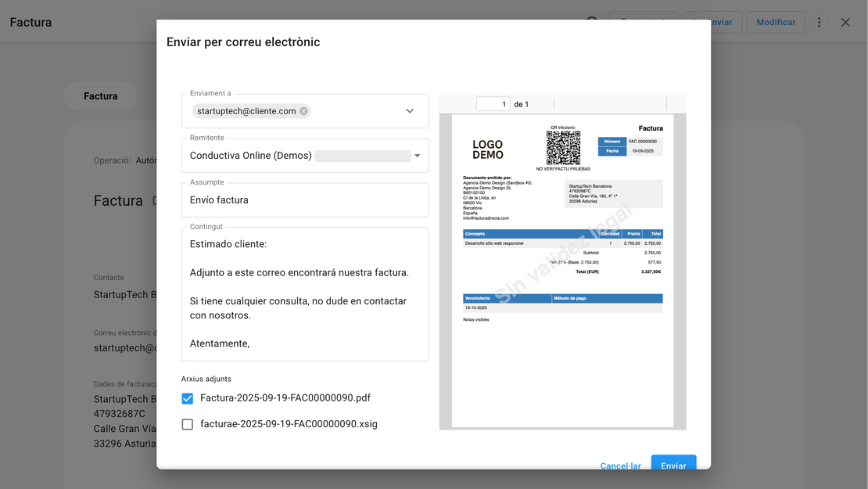Toggle the Factura PDF attachment checkbox
This screenshot has width=868, height=489.
pyautogui.click(x=188, y=398)
